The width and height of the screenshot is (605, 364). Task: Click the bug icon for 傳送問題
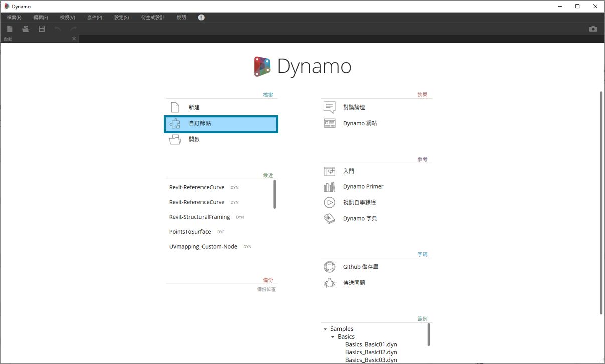pos(329,283)
